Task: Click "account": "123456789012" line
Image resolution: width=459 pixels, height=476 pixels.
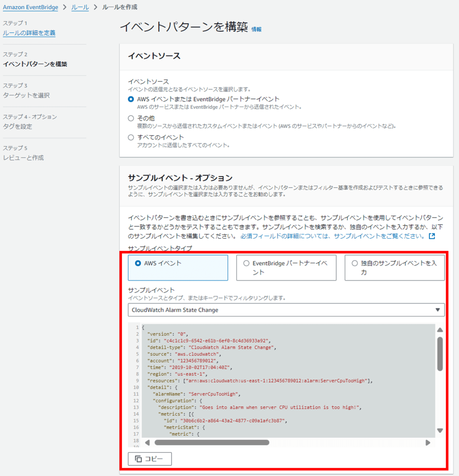Action: pos(183,361)
